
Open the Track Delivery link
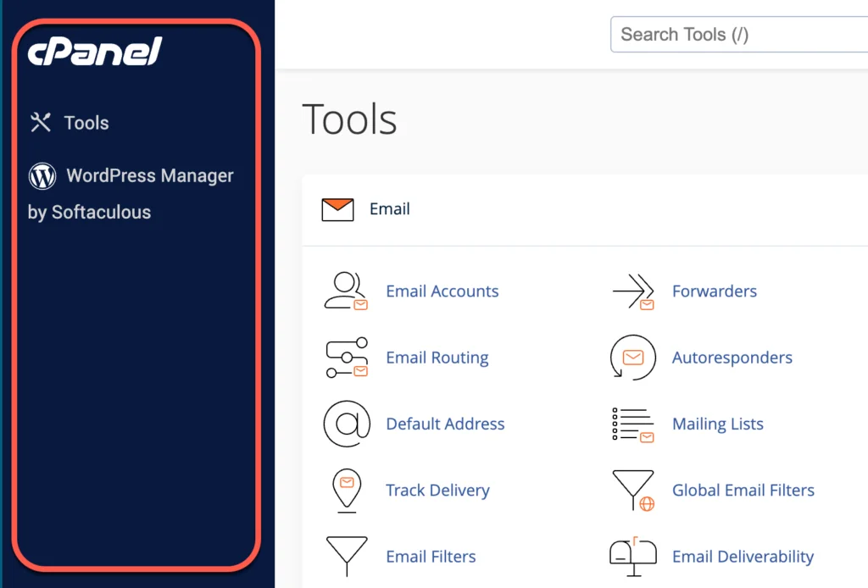click(x=437, y=490)
